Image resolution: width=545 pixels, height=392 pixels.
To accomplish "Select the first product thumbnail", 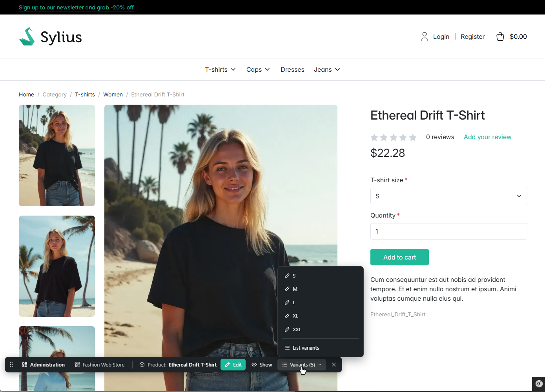I will (57, 155).
